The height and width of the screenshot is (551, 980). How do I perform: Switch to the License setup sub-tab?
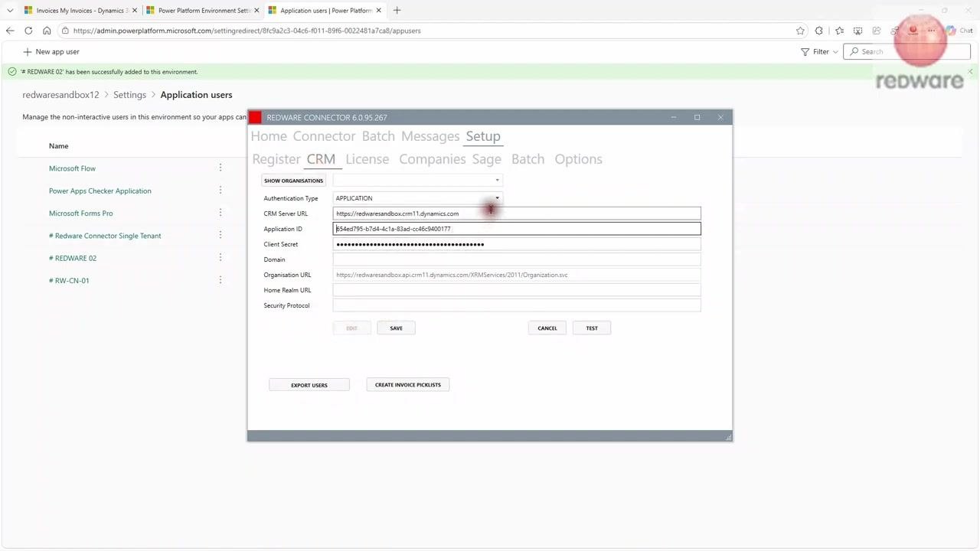[x=367, y=159]
